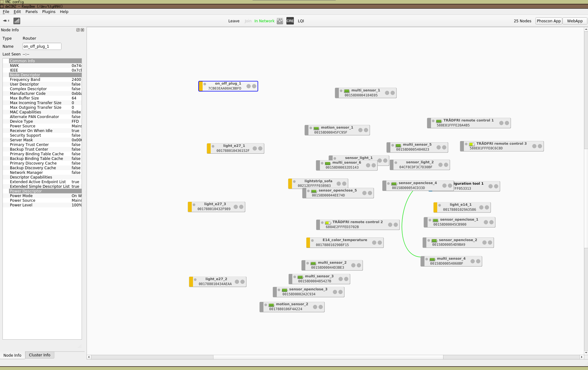588x370 pixels.
Task: Click battery icon on multi_sensor_1 node
Action: click(x=347, y=91)
